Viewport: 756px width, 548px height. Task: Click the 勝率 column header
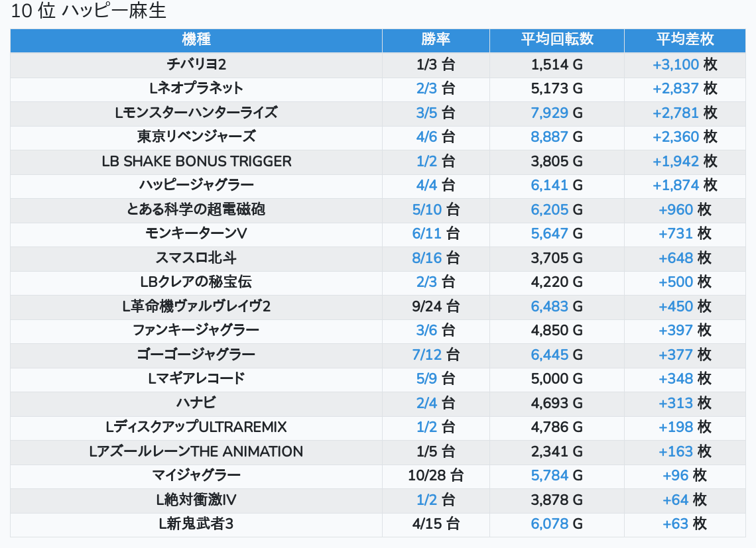[x=436, y=39]
